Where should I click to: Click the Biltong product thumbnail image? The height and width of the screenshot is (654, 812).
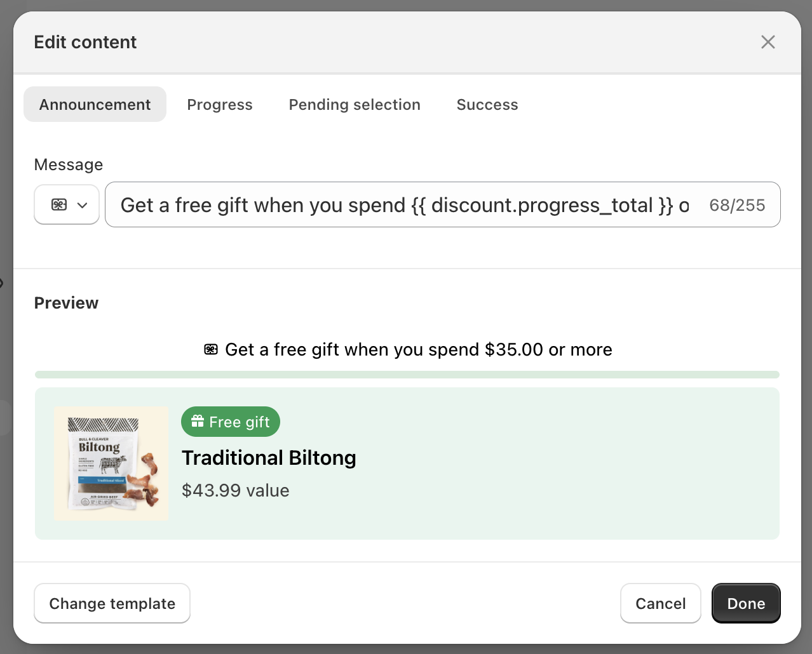[112, 464]
